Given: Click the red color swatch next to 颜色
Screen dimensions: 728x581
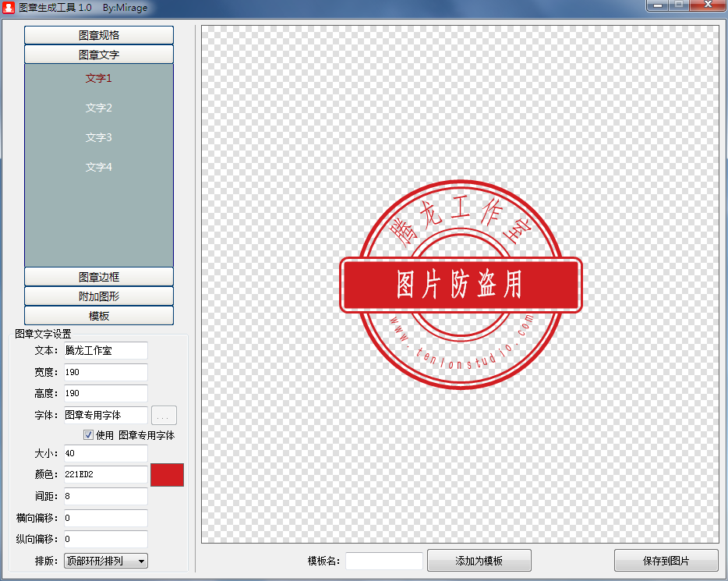Looking at the screenshot, I should coord(167,474).
